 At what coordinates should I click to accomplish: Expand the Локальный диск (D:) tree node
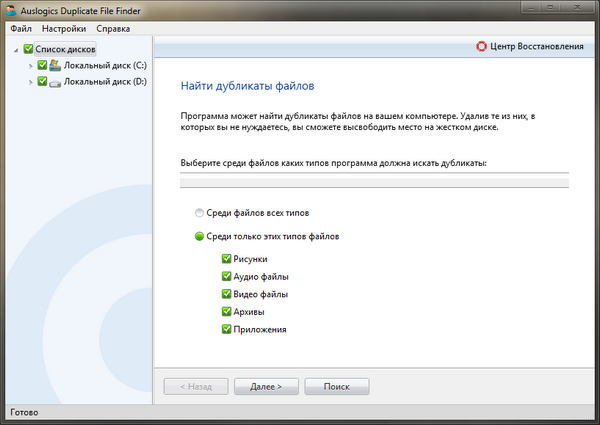[31, 82]
